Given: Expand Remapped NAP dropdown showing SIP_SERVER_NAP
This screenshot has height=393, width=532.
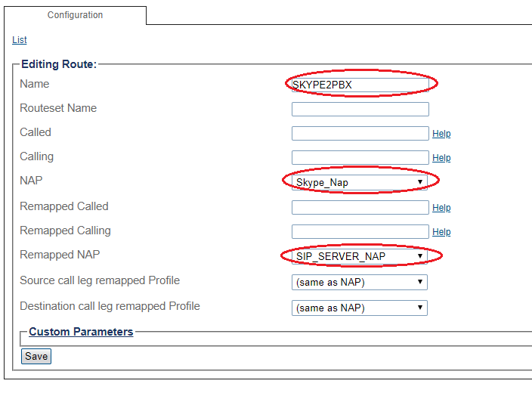Looking at the screenshot, I should click(x=360, y=257).
